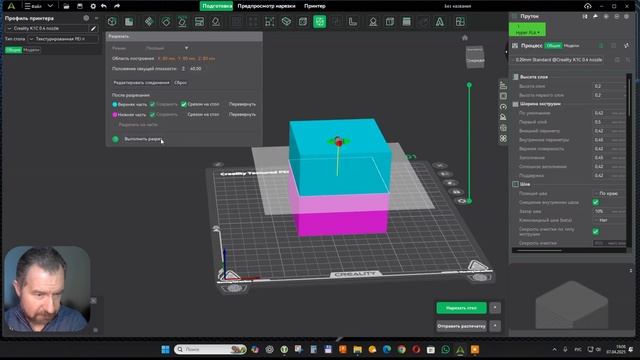This screenshot has height=360, width=640.
Task: Click the round icon next to Профиль принтера
Action: point(86,18)
